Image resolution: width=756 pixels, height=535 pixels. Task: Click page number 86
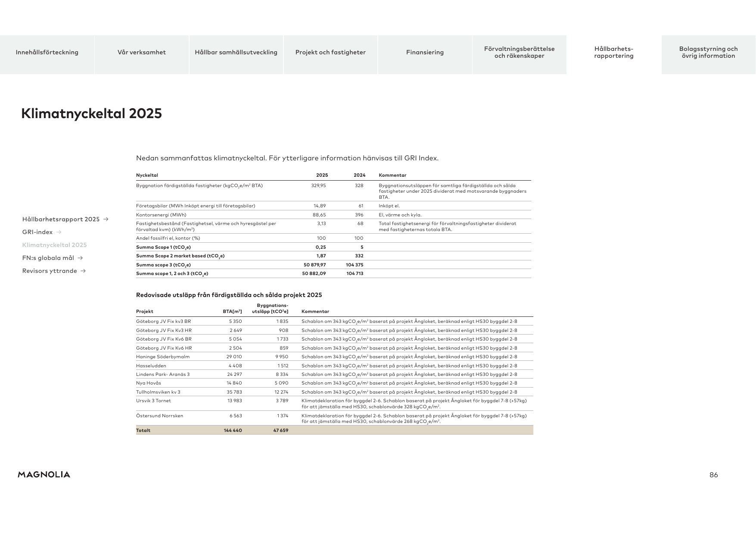(x=713, y=475)
